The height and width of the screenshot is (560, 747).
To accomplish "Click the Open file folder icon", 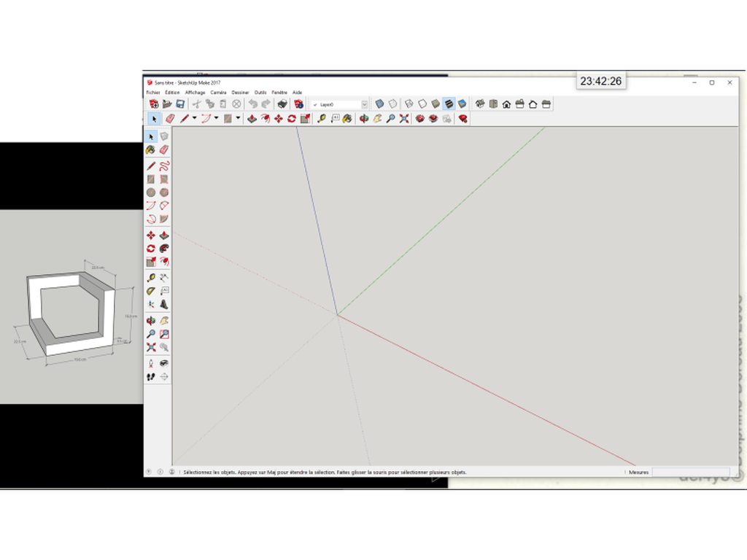I will point(167,104).
